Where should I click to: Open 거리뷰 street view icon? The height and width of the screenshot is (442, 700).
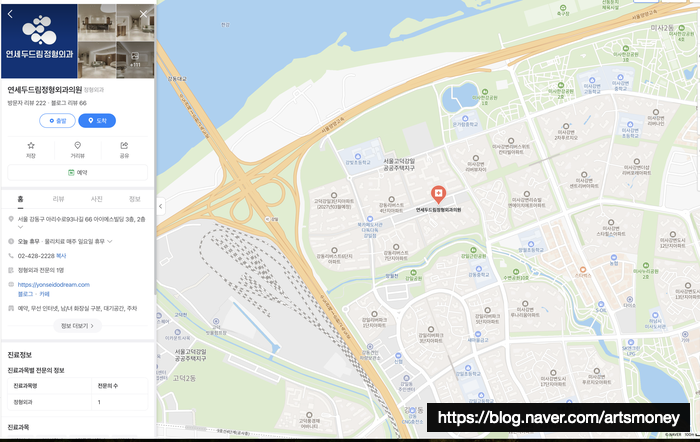click(x=77, y=150)
